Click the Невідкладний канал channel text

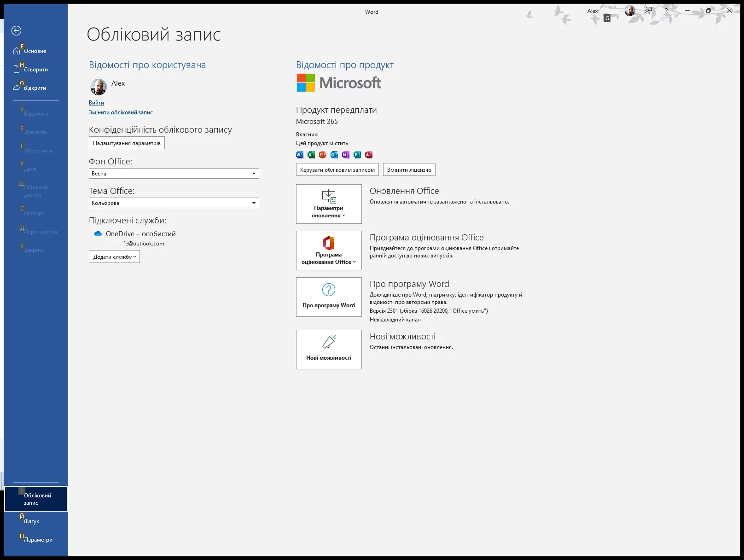point(395,320)
